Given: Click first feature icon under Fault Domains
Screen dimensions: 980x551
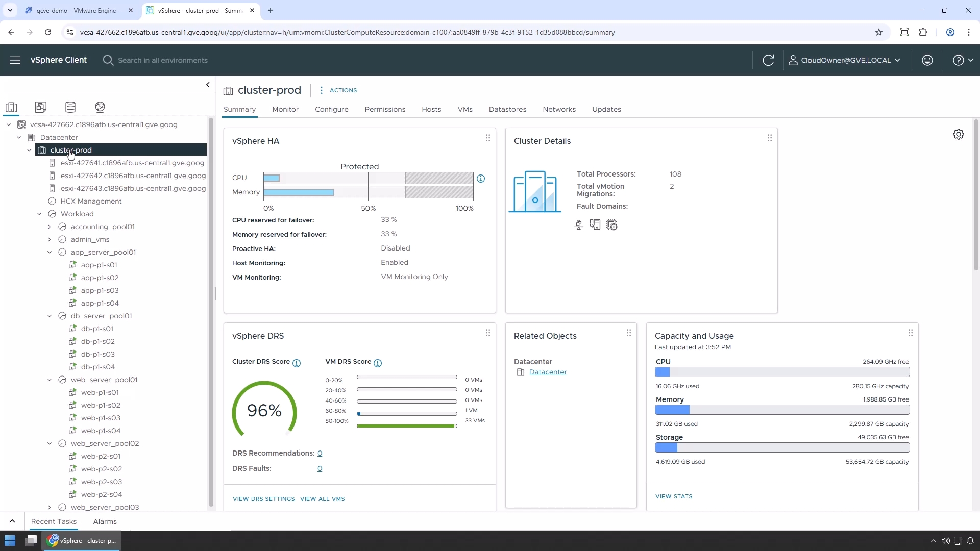Looking at the screenshot, I should click(x=579, y=225).
